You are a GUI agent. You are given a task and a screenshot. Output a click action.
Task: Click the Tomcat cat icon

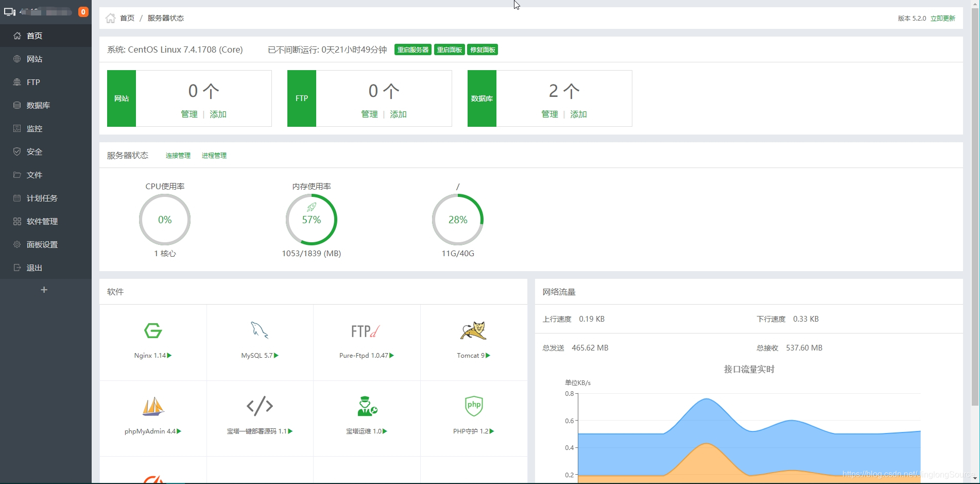point(473,330)
